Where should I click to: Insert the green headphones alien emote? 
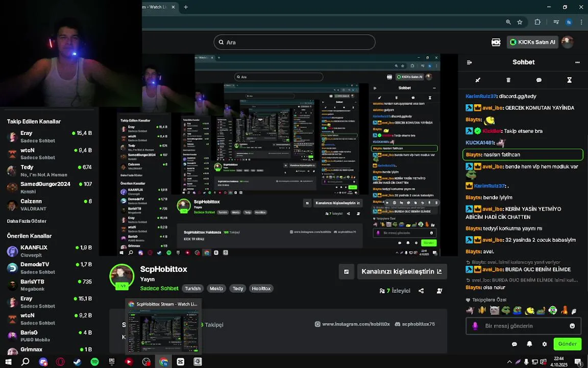click(552, 310)
